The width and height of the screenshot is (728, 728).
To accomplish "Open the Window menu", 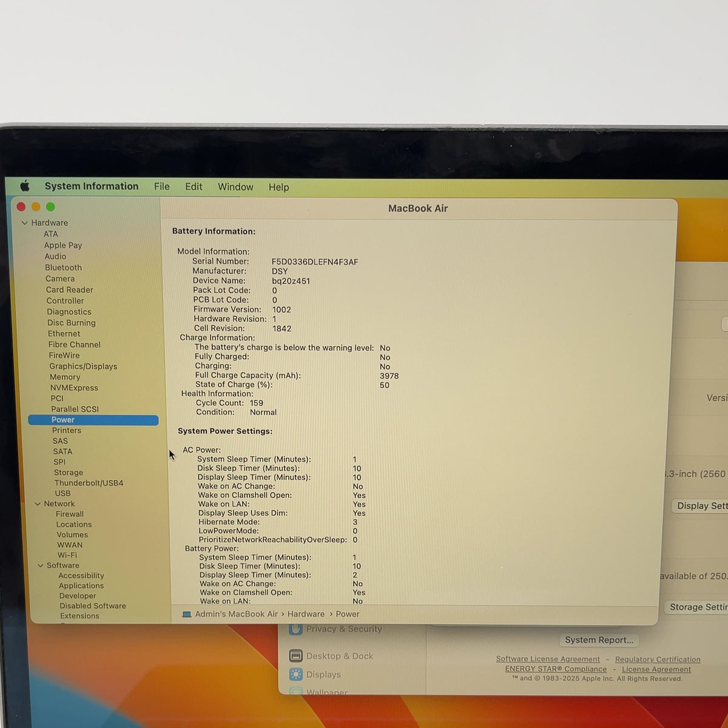I will (x=235, y=187).
